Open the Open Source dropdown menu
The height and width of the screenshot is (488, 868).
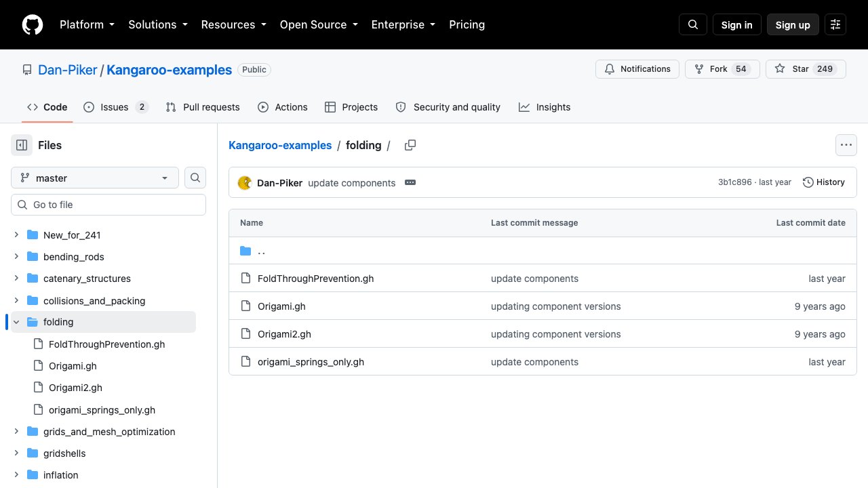(319, 24)
